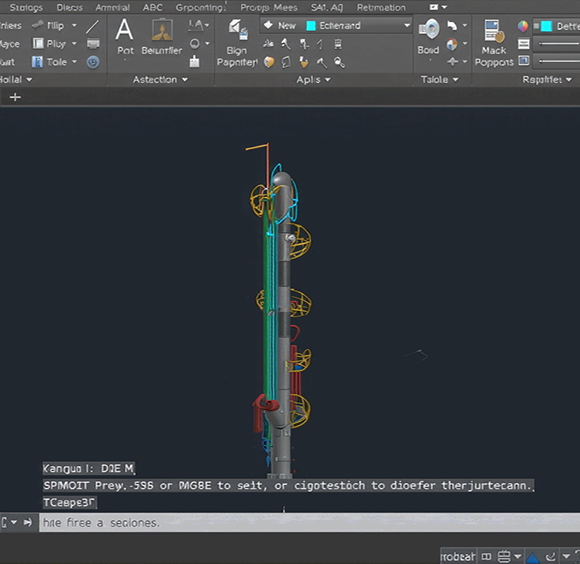Toggle the blue triangle annotation scale icon
This screenshot has height=564, width=580.
[x=533, y=557]
